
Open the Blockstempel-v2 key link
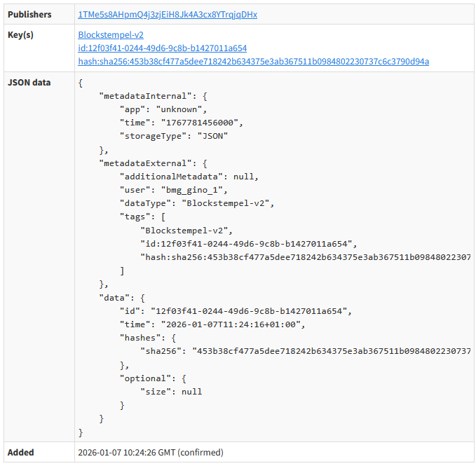pos(111,34)
